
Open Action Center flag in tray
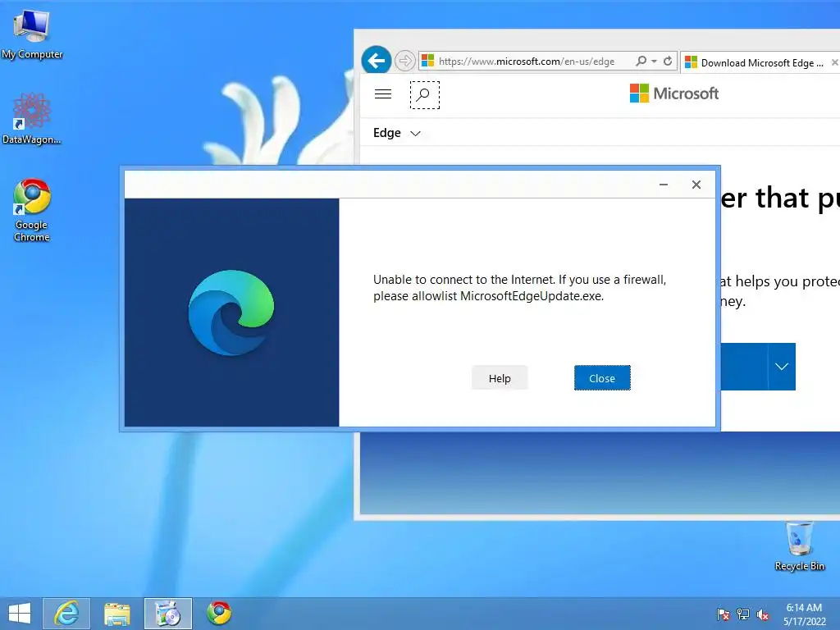point(724,614)
